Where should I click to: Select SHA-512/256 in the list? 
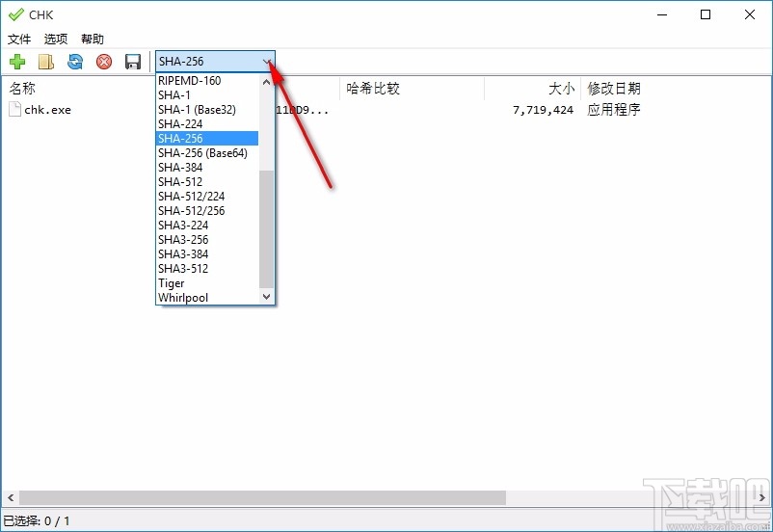click(207, 210)
